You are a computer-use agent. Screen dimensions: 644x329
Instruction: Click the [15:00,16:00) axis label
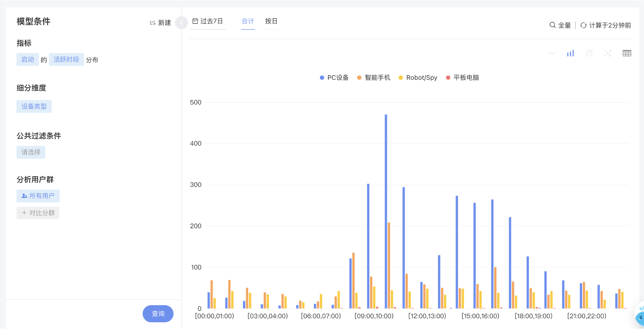(480, 316)
